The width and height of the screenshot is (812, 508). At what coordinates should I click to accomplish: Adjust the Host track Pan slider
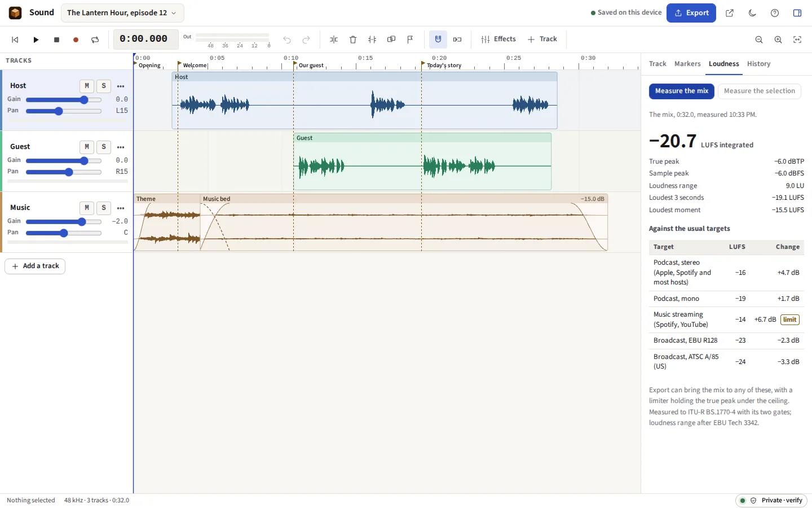[64, 111]
